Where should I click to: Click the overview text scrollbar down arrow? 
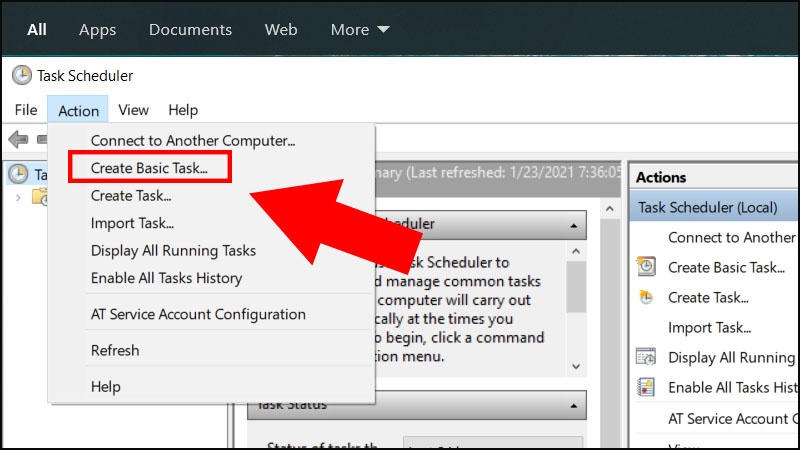[x=576, y=366]
